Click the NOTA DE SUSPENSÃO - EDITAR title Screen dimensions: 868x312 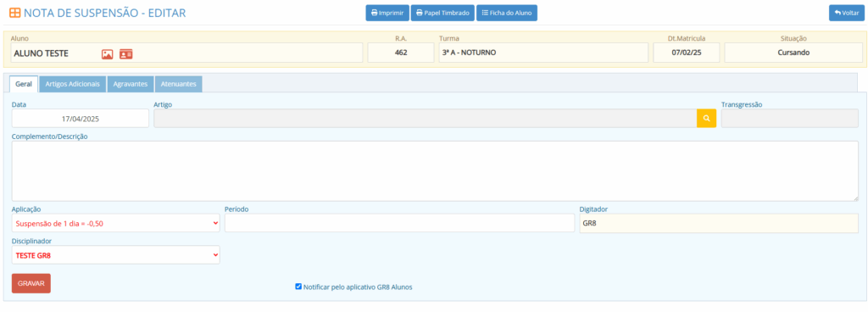coord(105,13)
